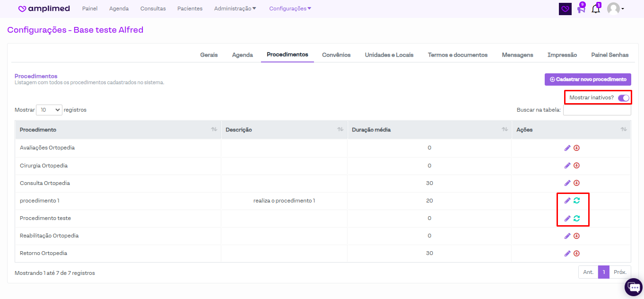Click Cadastrar novo procedimento button

click(x=588, y=79)
